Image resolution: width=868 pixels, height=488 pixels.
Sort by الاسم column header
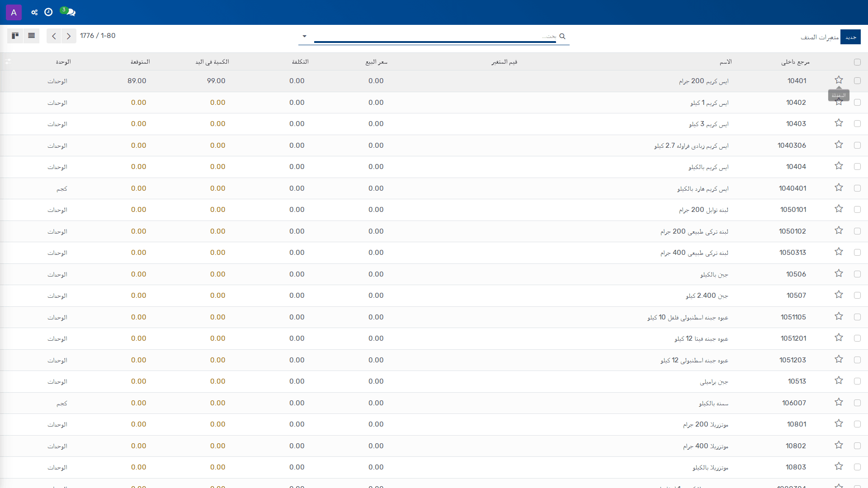pos(726,62)
